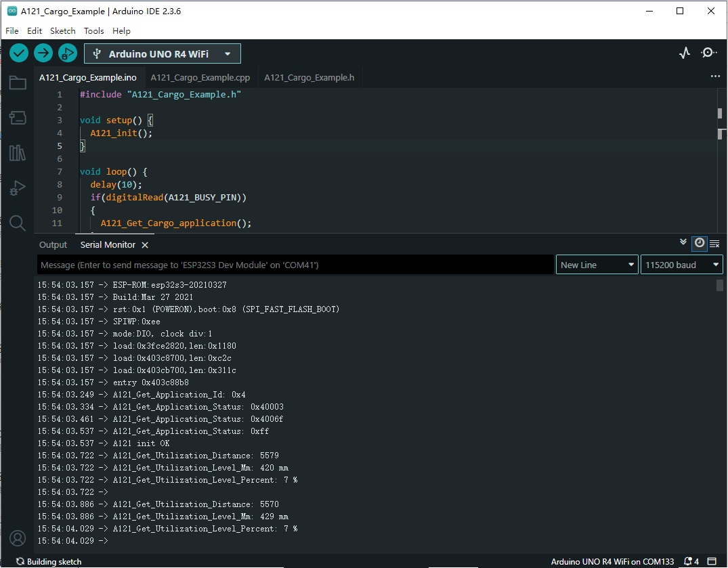The image size is (728, 568).
Task: Click the code editor vertical scrollbar
Action: 720,160
